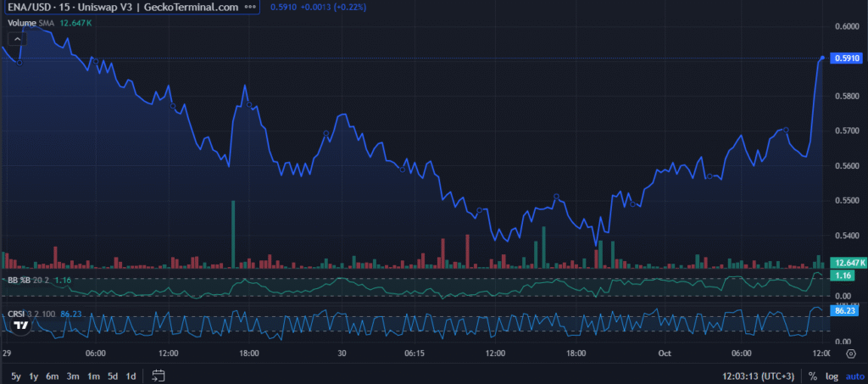Select the 5y time range
Viewport: 868px width, 384px height.
(16, 376)
